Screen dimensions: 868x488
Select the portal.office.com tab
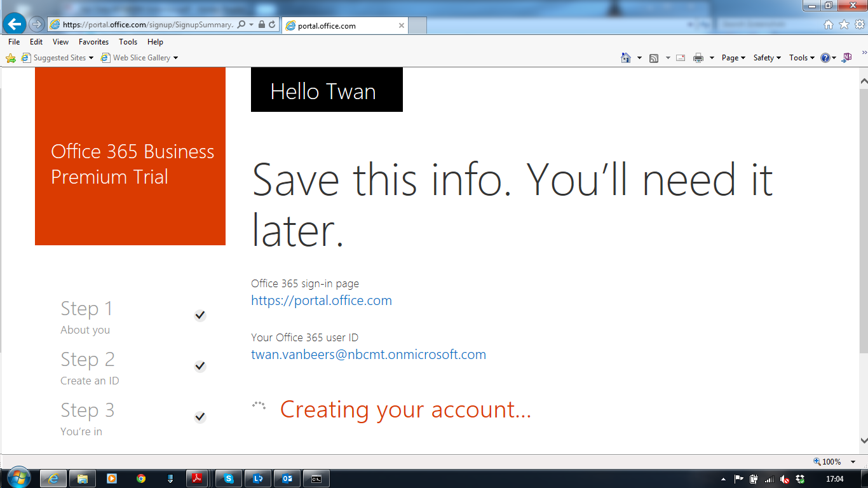click(344, 25)
